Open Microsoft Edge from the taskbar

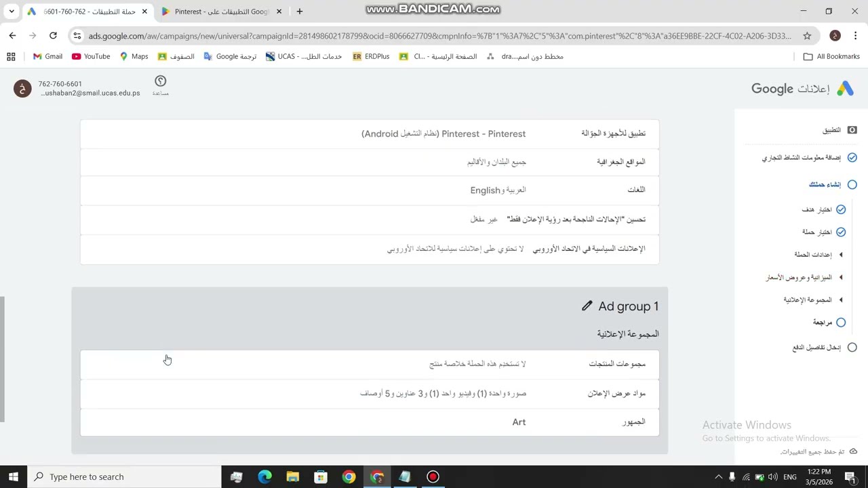click(264, 477)
